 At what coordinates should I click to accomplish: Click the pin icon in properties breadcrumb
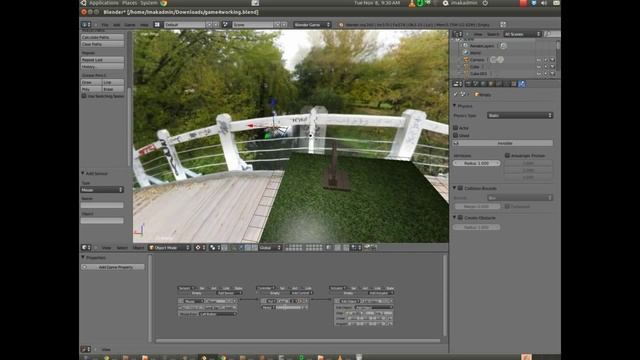456,94
